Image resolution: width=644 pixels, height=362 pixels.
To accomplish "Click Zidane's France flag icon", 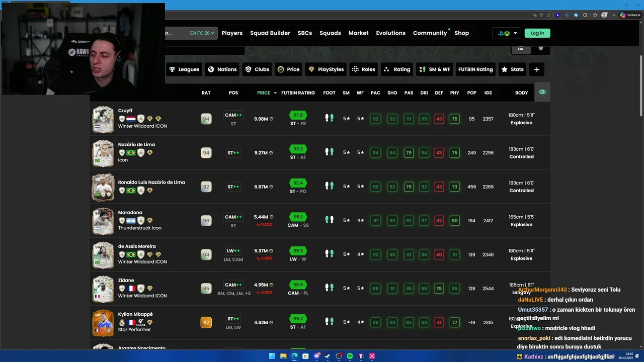I will [131, 288].
